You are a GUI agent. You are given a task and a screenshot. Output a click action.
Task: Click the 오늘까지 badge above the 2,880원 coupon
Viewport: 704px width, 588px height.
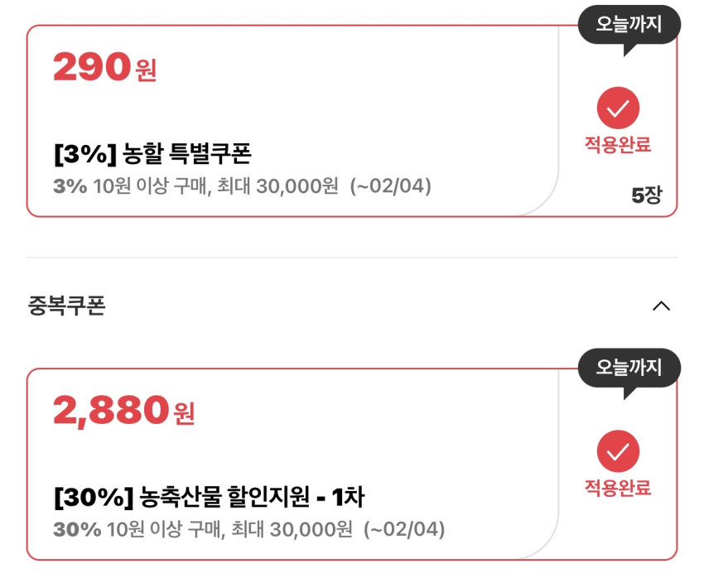[x=629, y=368]
